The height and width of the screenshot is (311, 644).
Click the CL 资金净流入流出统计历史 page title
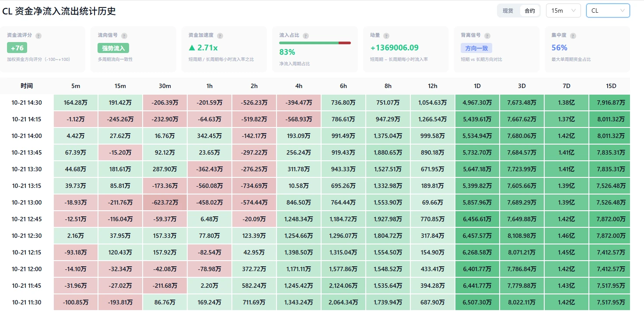59,11
